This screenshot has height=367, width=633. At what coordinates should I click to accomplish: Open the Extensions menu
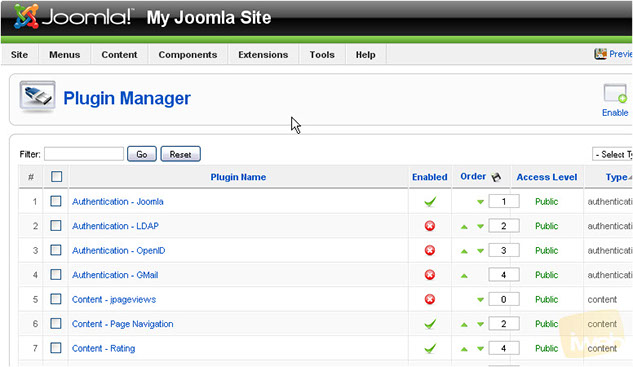coord(263,55)
